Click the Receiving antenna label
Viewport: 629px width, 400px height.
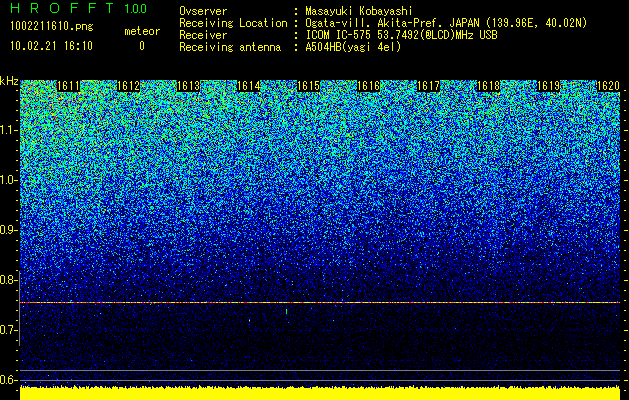230,47
